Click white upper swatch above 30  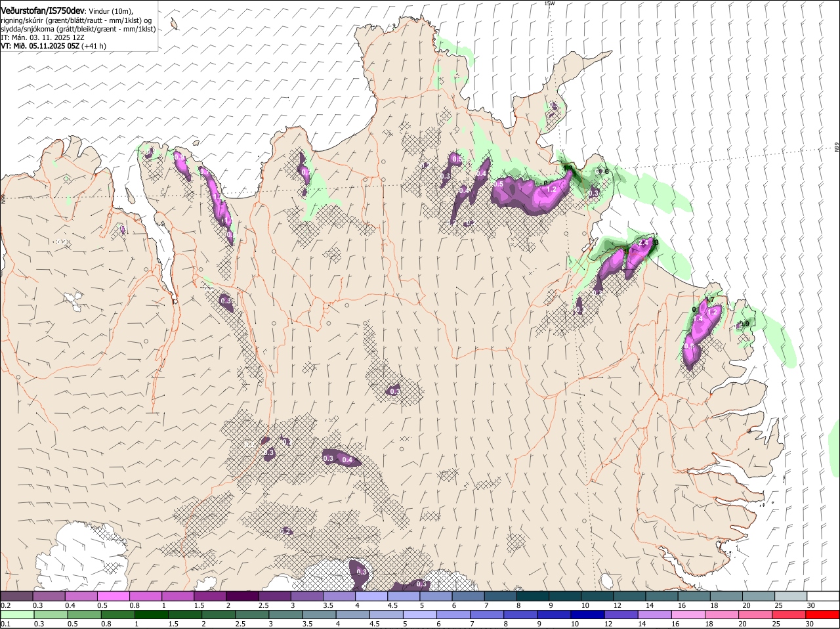pos(822,596)
